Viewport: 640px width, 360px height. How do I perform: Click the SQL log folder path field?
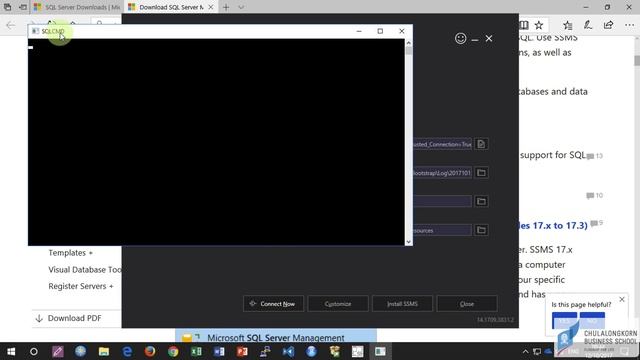point(442,173)
